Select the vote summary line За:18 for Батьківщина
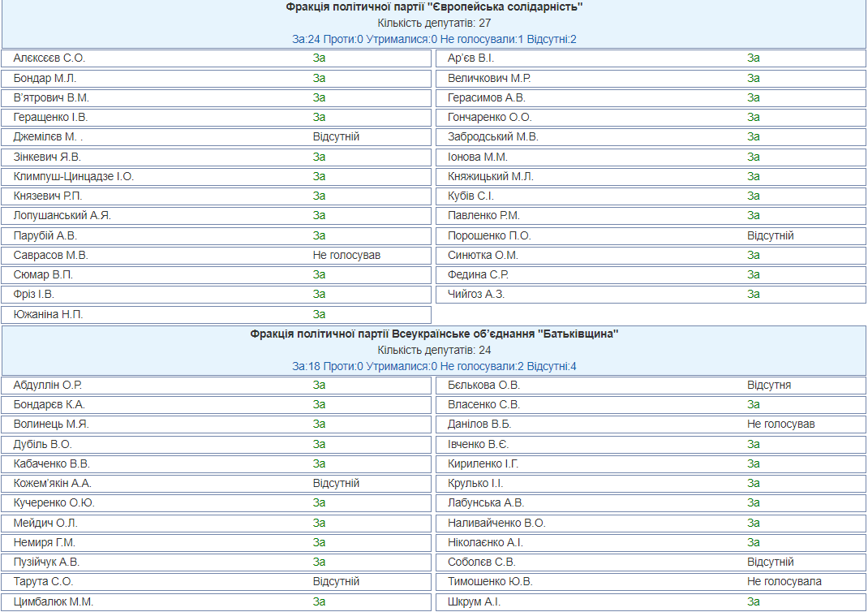868x612 pixels. (x=434, y=366)
